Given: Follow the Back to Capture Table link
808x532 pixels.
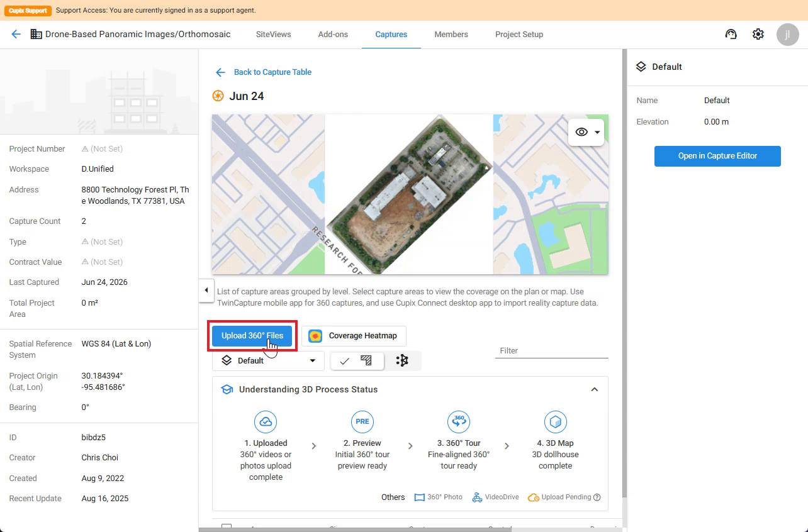Looking at the screenshot, I should tap(272, 72).
